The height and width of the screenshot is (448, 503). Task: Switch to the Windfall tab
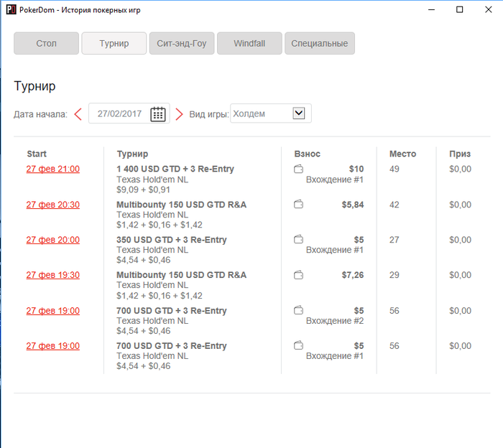249,43
